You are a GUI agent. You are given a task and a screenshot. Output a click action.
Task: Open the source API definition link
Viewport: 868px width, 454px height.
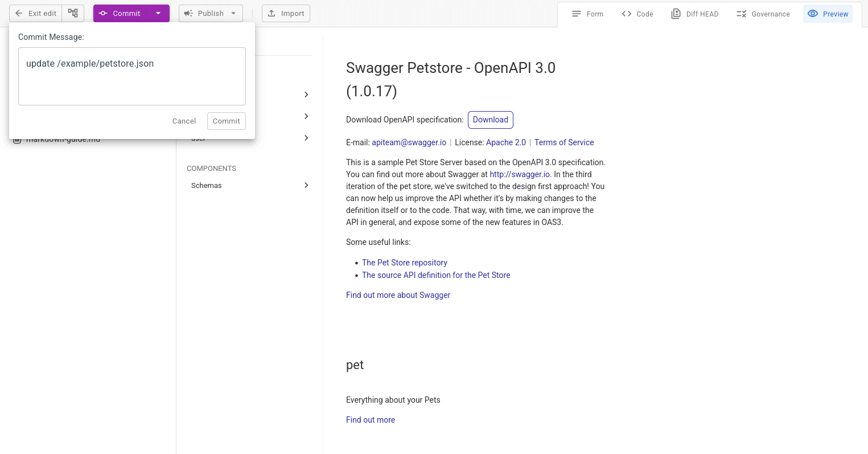click(436, 275)
